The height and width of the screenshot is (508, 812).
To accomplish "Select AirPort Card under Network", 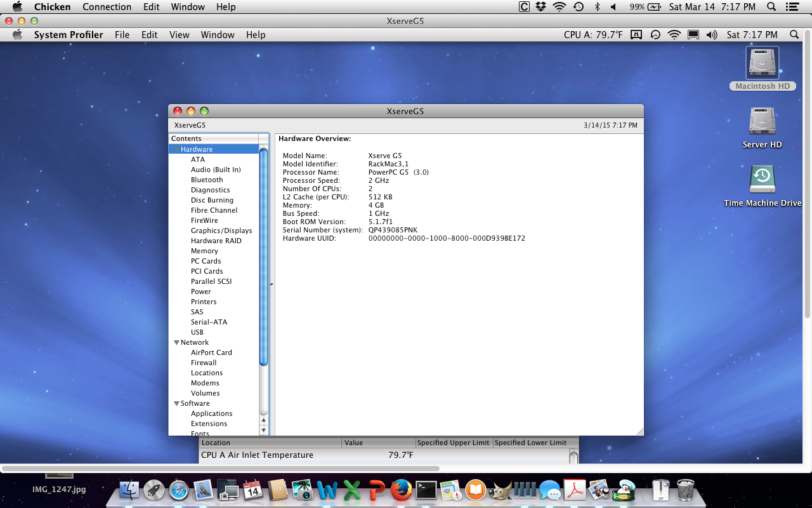I will pos(211,352).
